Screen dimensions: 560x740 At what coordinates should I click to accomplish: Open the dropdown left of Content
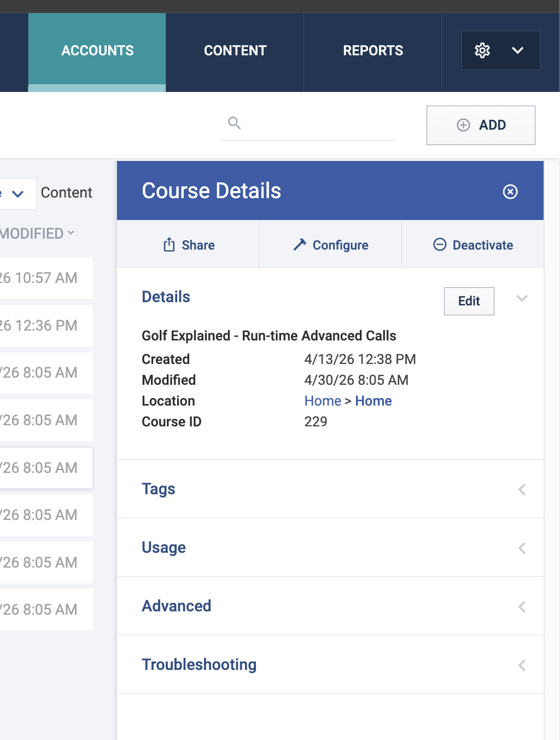pyautogui.click(x=17, y=194)
